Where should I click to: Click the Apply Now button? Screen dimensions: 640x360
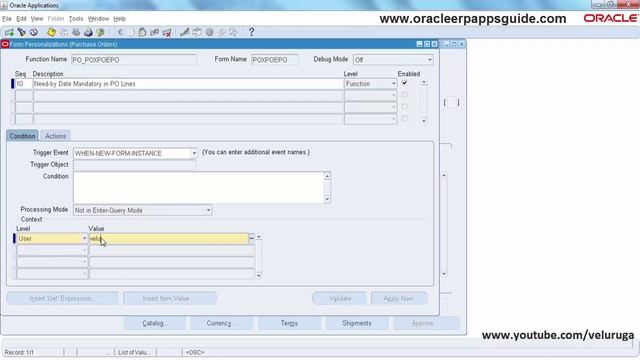[399, 298]
